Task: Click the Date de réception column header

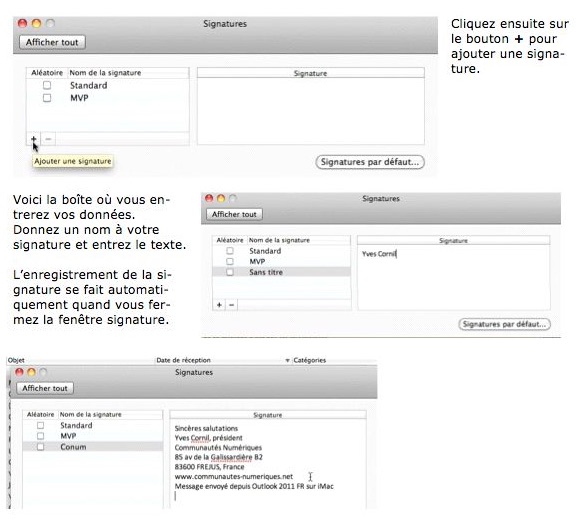Action: 183,360
